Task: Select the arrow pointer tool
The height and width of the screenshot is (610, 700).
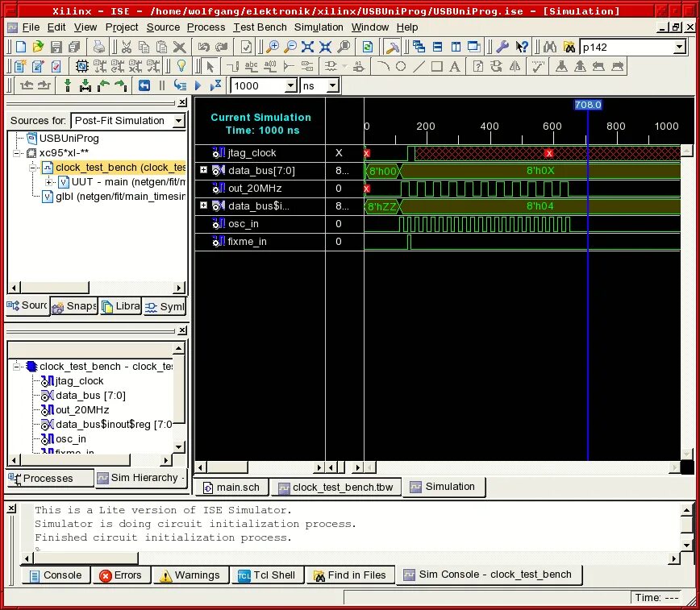Action: (210, 67)
